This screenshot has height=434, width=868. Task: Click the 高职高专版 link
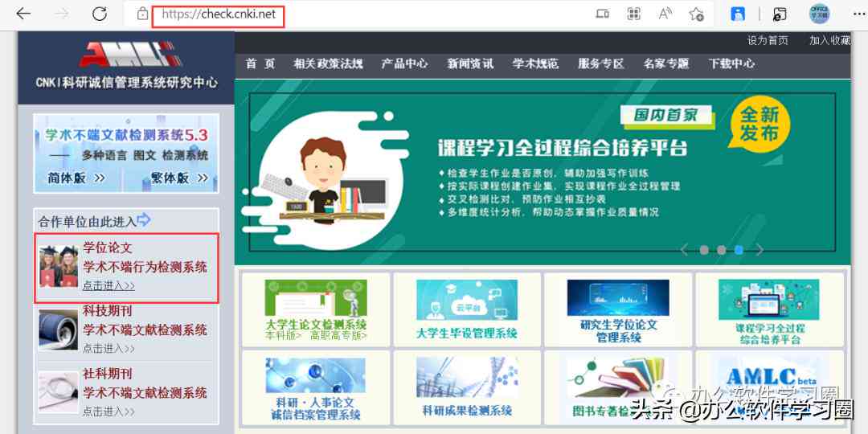click(338, 335)
